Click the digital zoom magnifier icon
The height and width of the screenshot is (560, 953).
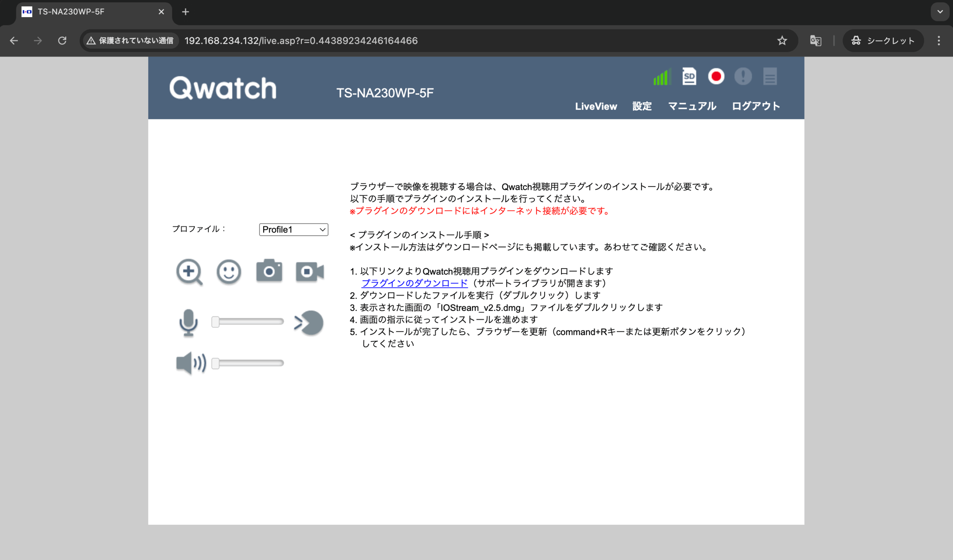(189, 272)
